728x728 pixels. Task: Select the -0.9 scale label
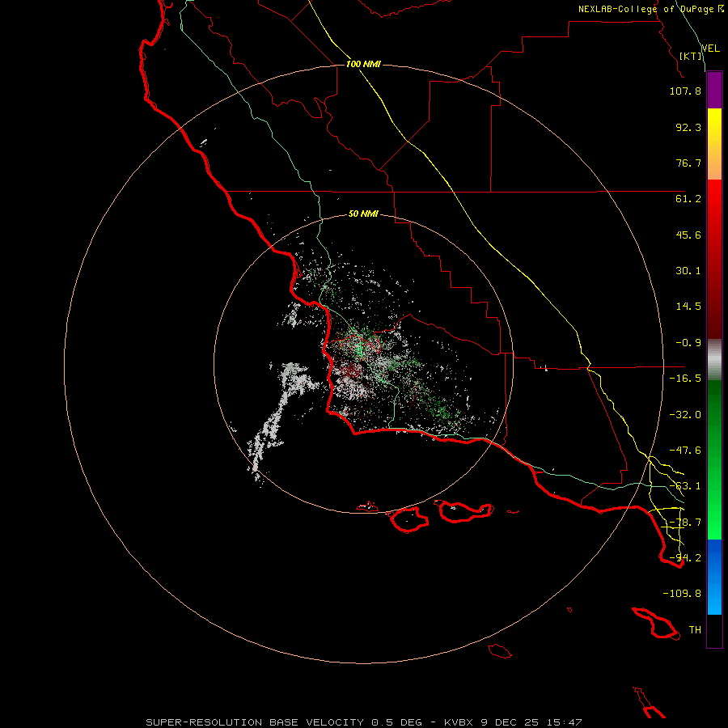point(688,343)
